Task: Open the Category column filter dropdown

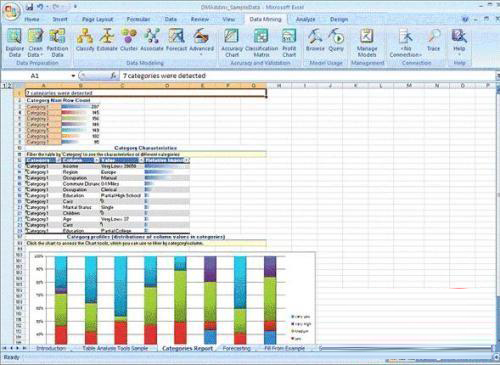Action: (x=58, y=160)
